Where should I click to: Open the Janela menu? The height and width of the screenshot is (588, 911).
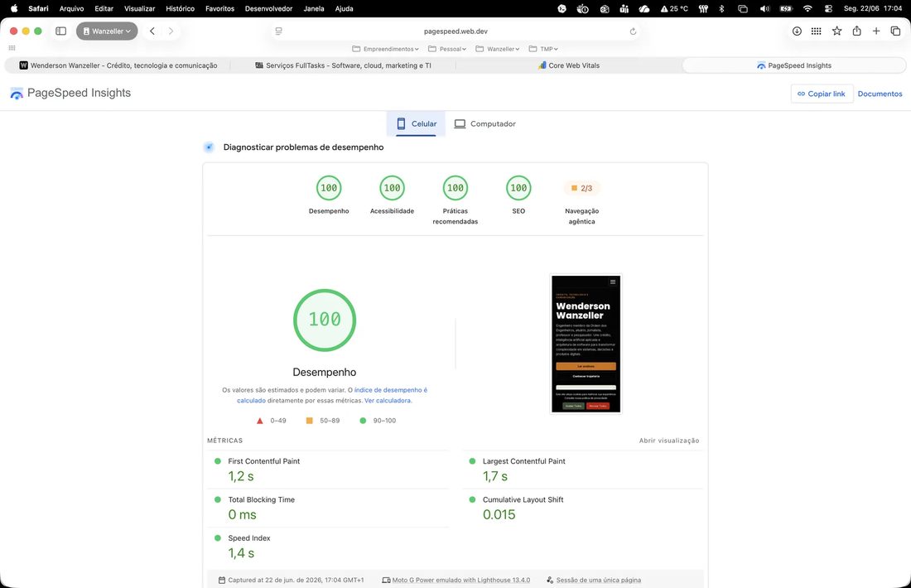pyautogui.click(x=314, y=9)
